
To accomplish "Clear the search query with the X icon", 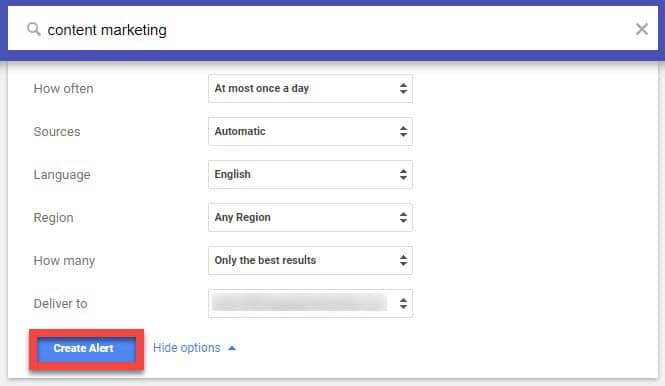I will coord(642,29).
